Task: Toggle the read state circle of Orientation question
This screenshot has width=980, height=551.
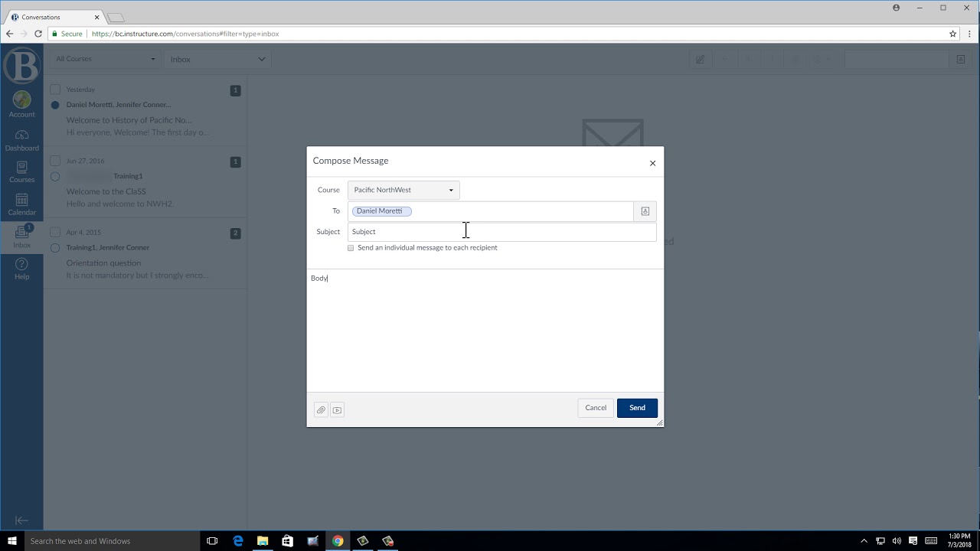Action: [x=55, y=248]
